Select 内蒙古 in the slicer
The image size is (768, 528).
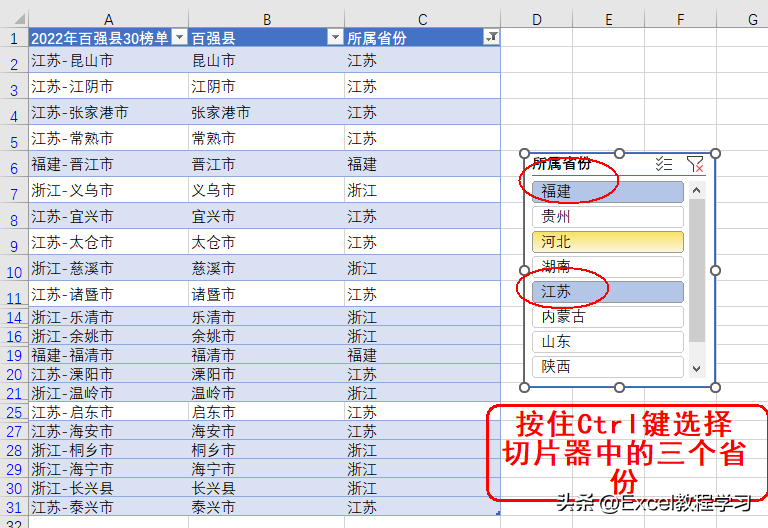click(608, 317)
